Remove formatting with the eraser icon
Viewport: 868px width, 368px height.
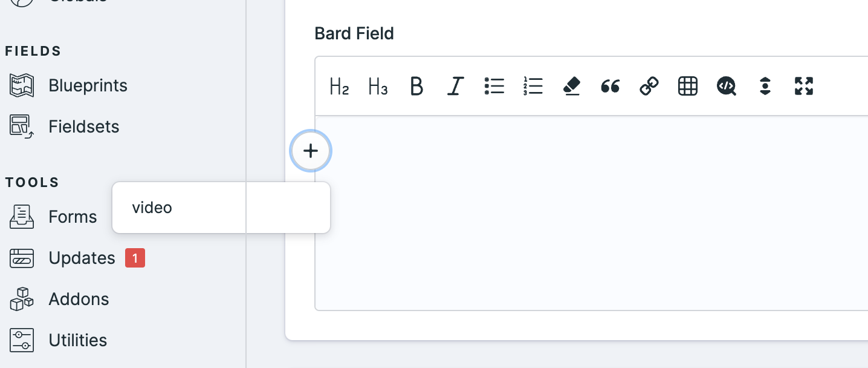(571, 87)
